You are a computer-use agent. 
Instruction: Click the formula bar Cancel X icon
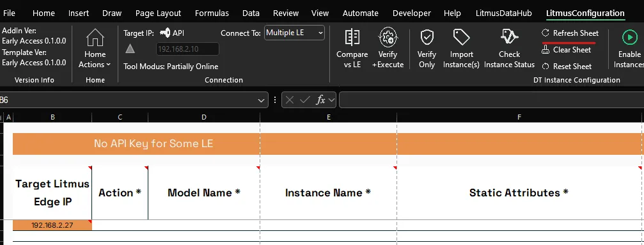point(290,100)
